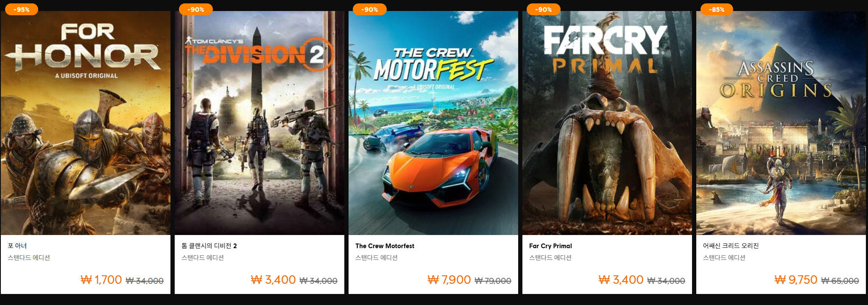Open The Crew Motorfest title link

pos(385,246)
